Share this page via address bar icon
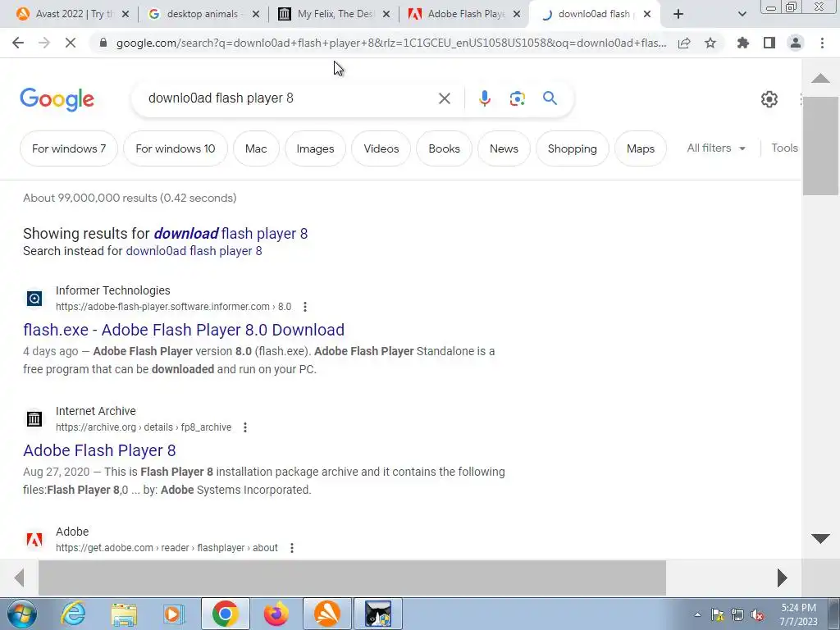This screenshot has height=630, width=840. [684, 43]
